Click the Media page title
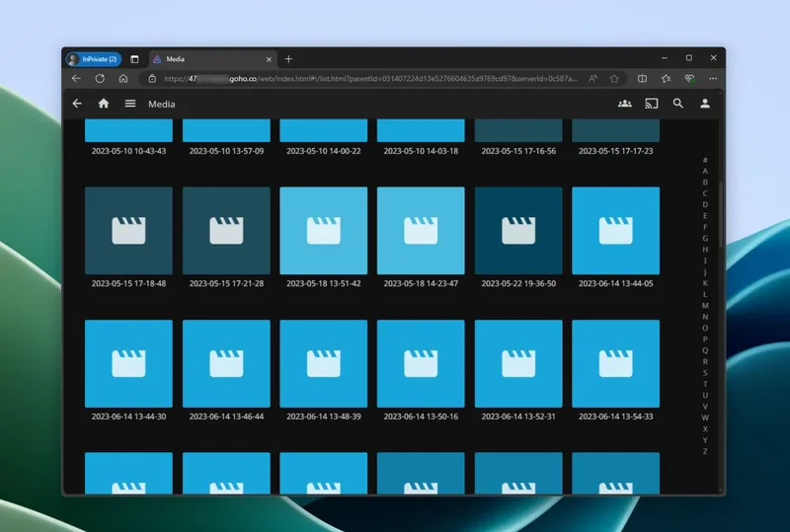The image size is (790, 532). coord(162,105)
